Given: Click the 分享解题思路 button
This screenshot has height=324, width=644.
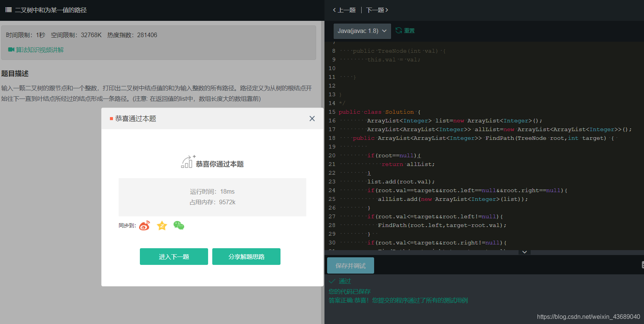Looking at the screenshot, I should point(246,257).
